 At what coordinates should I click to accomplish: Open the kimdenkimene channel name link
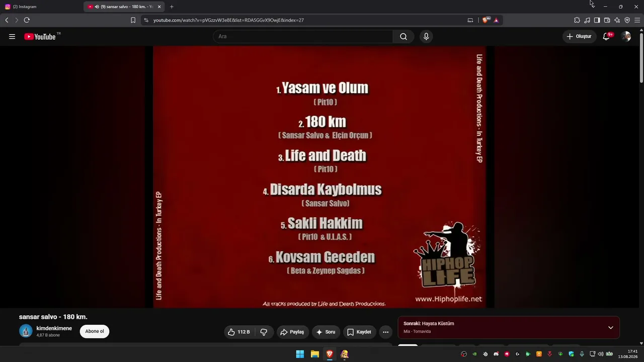[54, 328]
